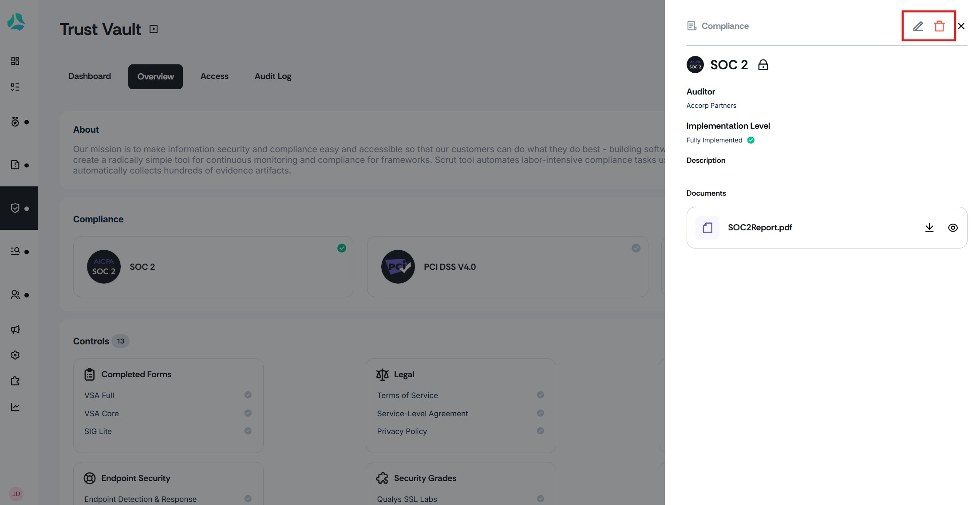980x505 pixels.
Task: Click the Qualys SSL Labs item
Action: coord(407,499)
